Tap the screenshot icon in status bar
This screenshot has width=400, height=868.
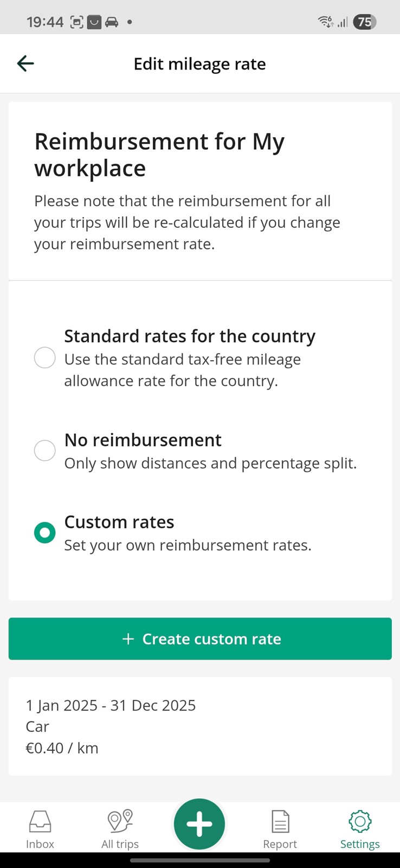pos(77,22)
